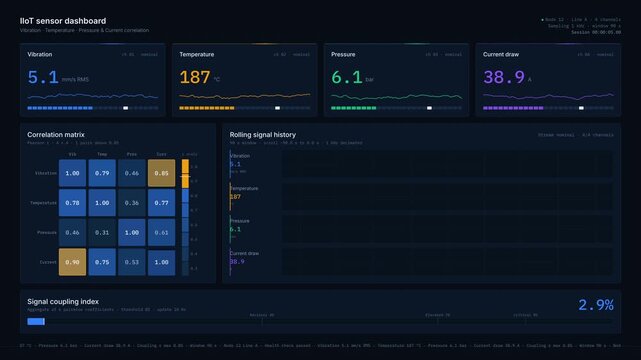Select the Temperature–Curr cell showing 0.77
Screen dimensions: 641x360
tap(161, 203)
